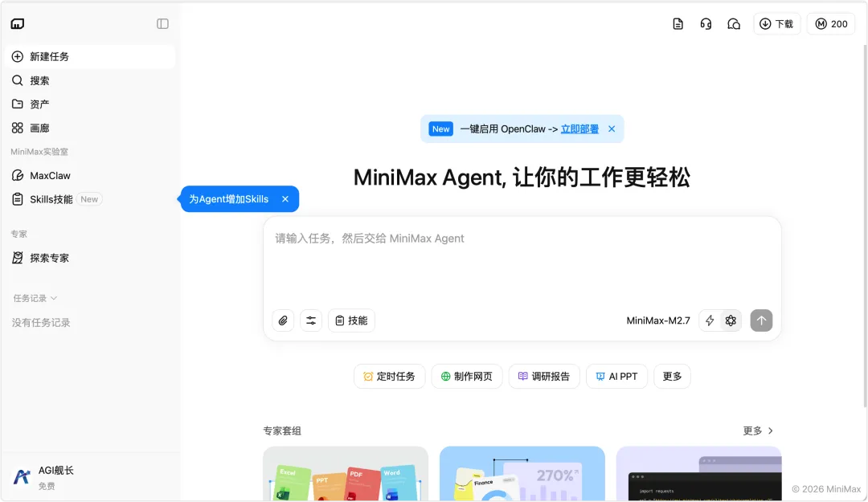This screenshot has height=502, width=868.
Task: Open 更多 link beside 专家套组
Action: point(758,431)
